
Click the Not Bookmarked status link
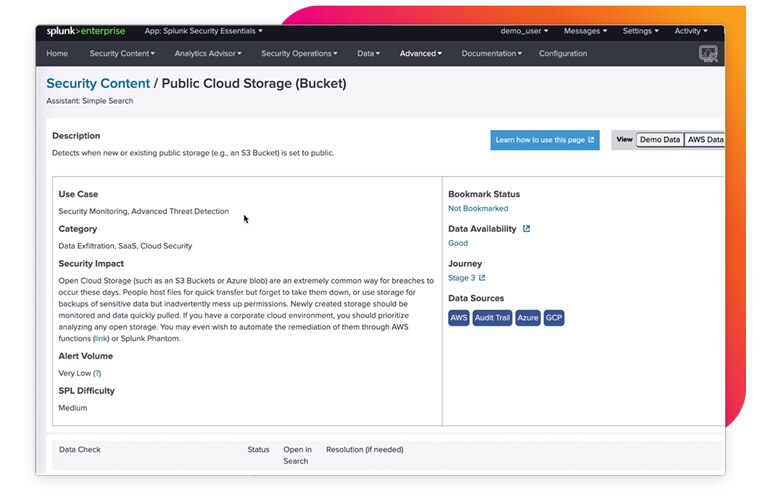coord(478,209)
